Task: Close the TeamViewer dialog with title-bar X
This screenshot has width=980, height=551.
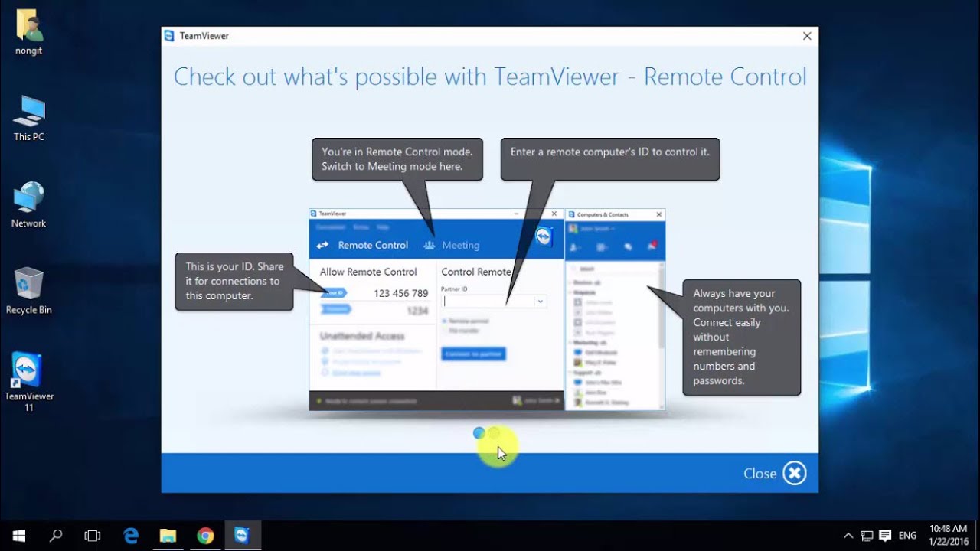Action: (x=806, y=36)
